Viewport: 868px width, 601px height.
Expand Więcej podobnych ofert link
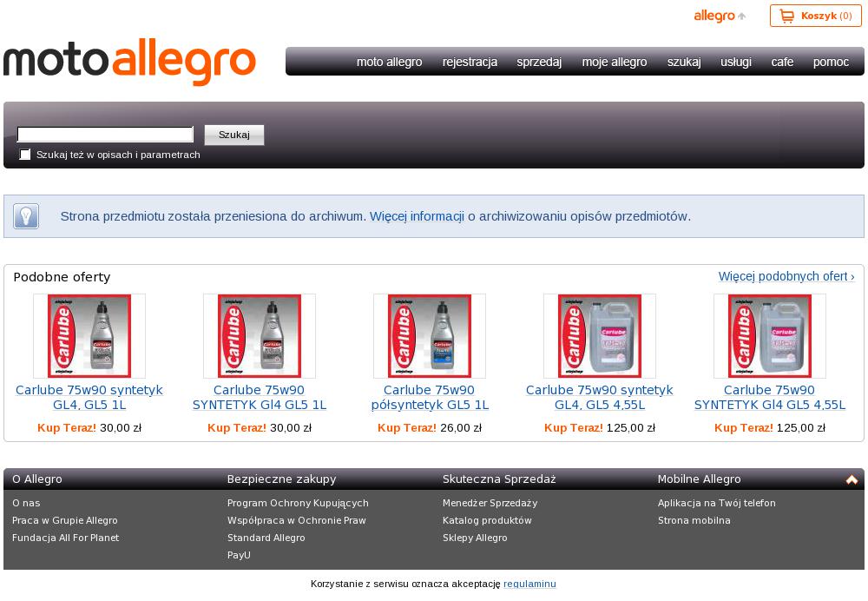[786, 276]
